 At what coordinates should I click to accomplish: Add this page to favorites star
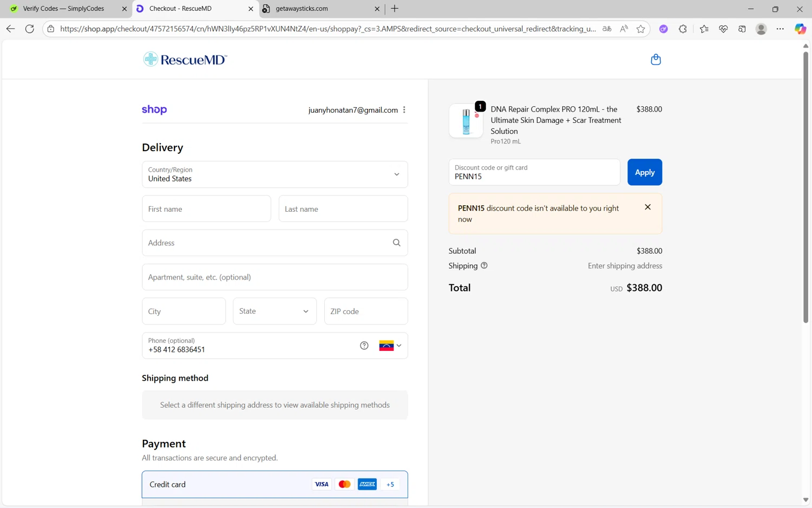[641, 29]
